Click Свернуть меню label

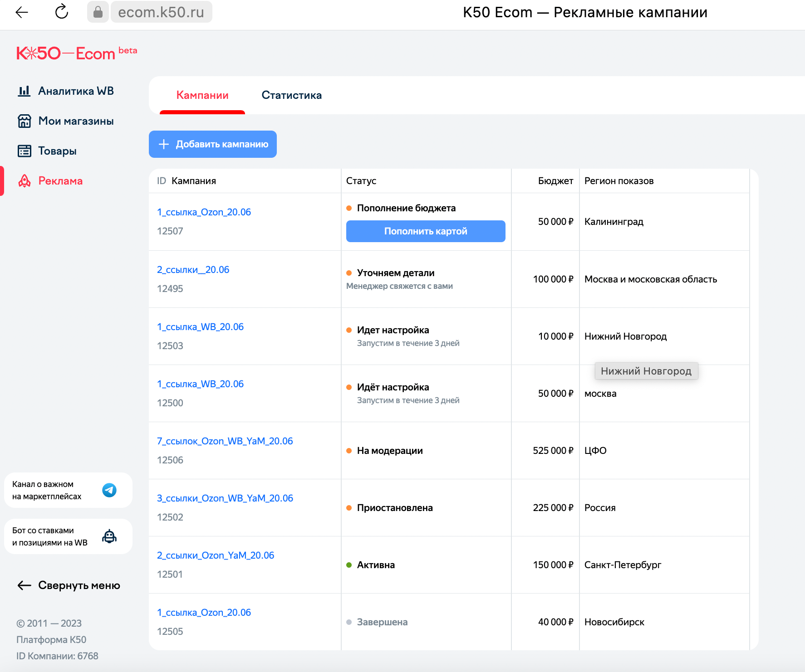[x=79, y=585]
